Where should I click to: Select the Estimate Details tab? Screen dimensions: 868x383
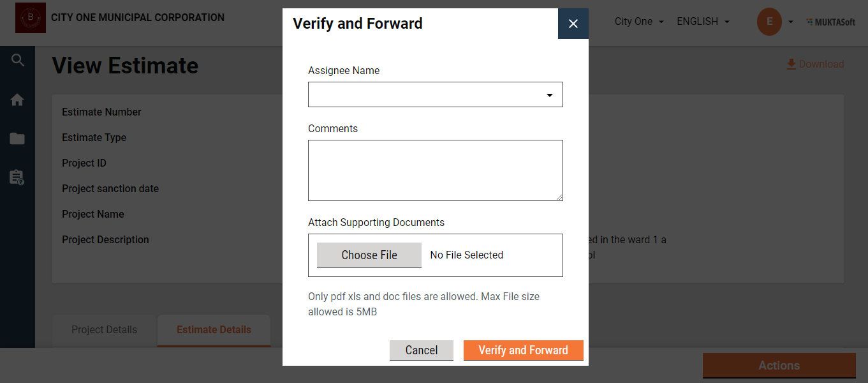pyautogui.click(x=214, y=330)
